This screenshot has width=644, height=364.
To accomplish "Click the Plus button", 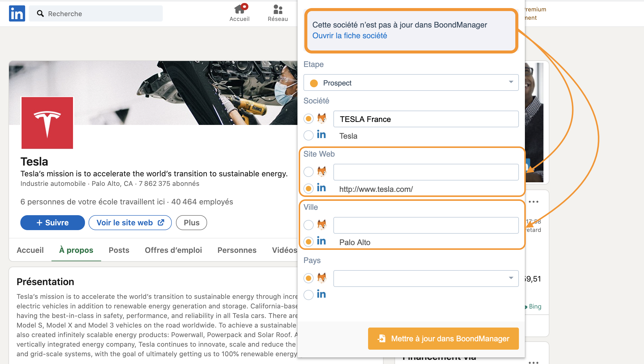I will tap(192, 223).
